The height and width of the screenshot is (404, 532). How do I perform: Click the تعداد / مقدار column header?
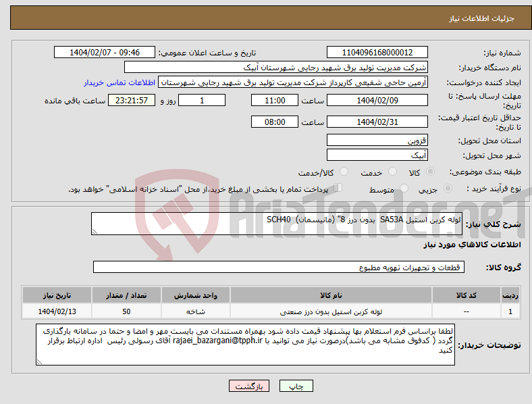126,295
